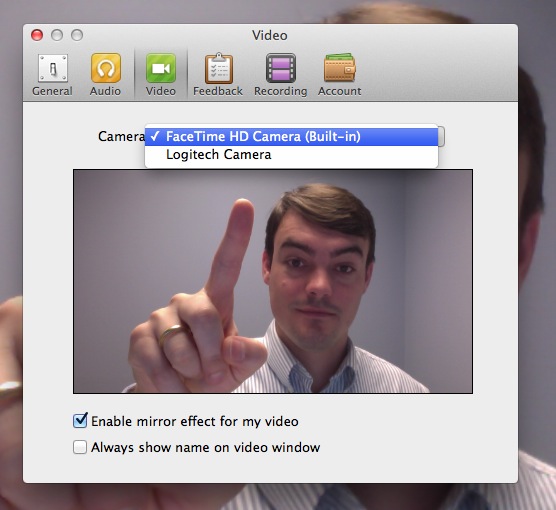
Task: Click the Feedback label in toolbar
Action: 218,91
